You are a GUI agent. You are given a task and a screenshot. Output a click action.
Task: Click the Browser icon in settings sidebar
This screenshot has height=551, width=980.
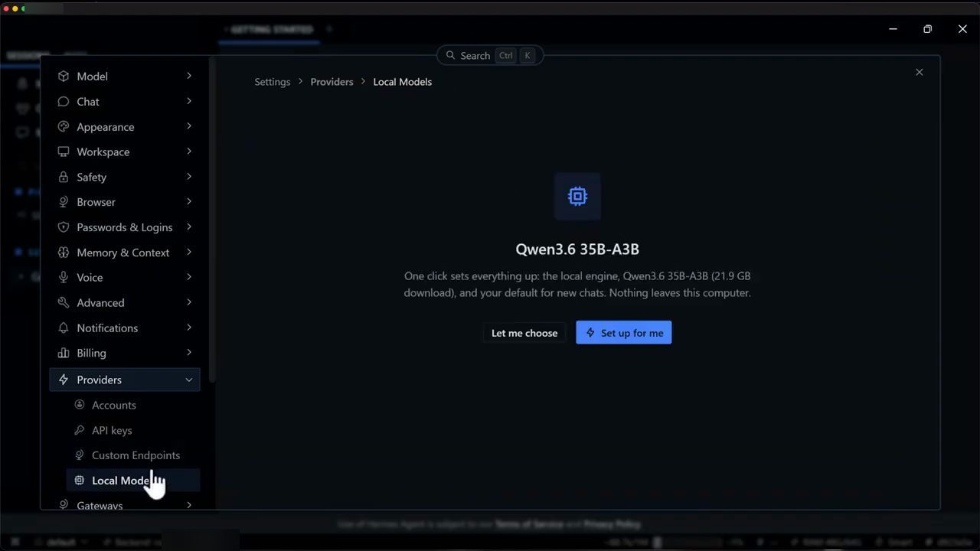(x=64, y=202)
